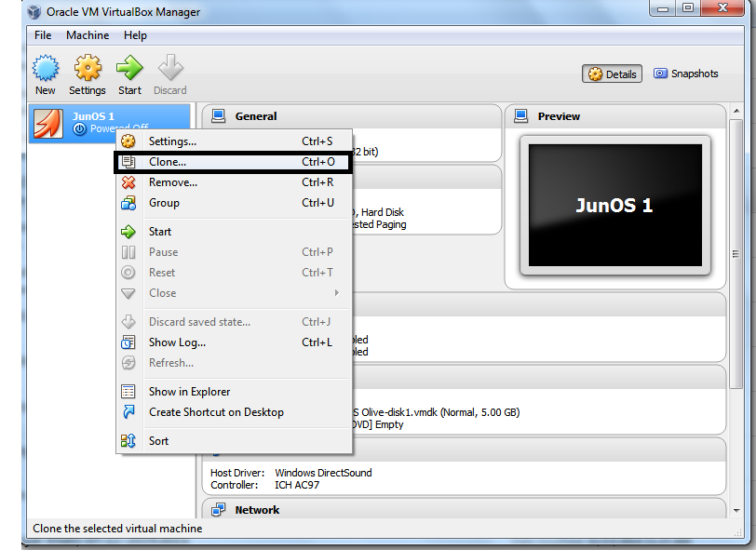Click the green Start arrow in toolbar

point(129,68)
